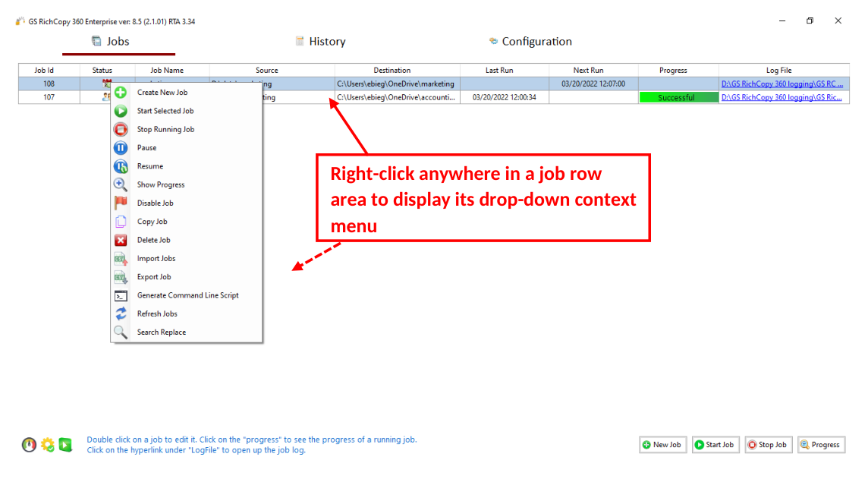Click the red flag Disable Job icon
This screenshot has height=501, width=868.
(x=121, y=203)
